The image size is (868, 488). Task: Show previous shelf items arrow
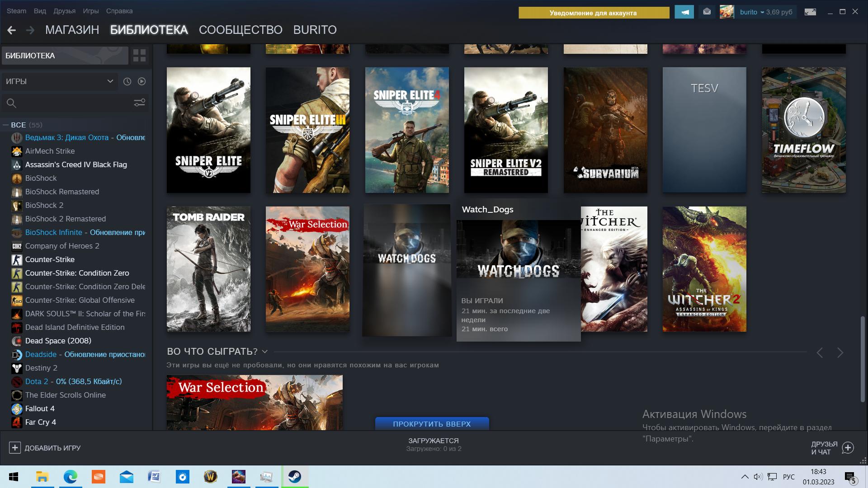(x=820, y=353)
